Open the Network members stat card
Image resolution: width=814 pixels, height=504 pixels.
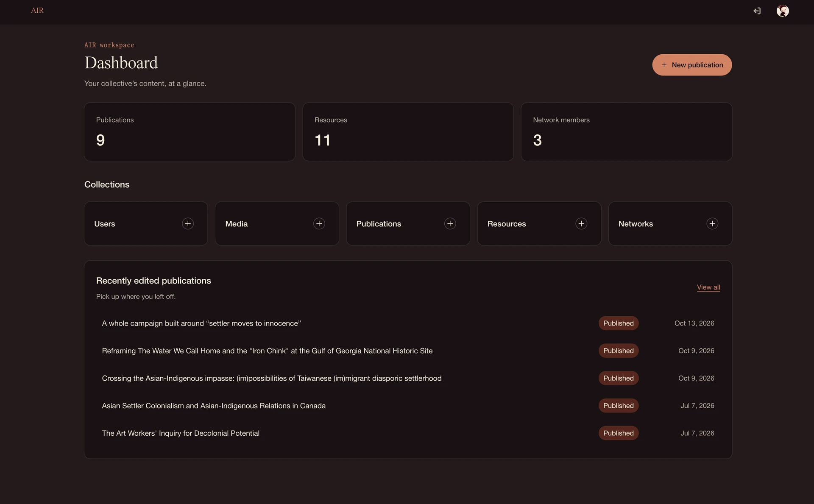pyautogui.click(x=627, y=132)
